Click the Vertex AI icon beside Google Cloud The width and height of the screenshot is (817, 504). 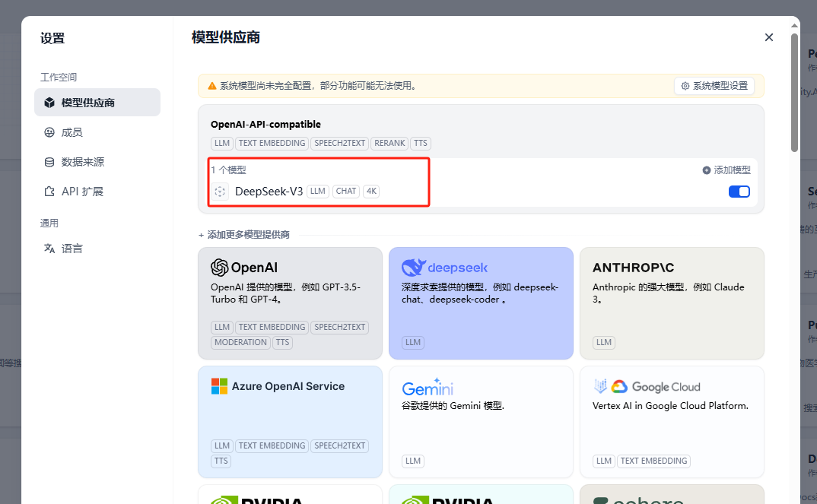(600, 386)
